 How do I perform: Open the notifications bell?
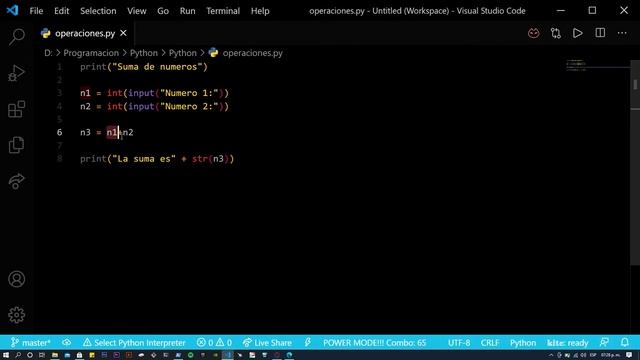(624, 342)
